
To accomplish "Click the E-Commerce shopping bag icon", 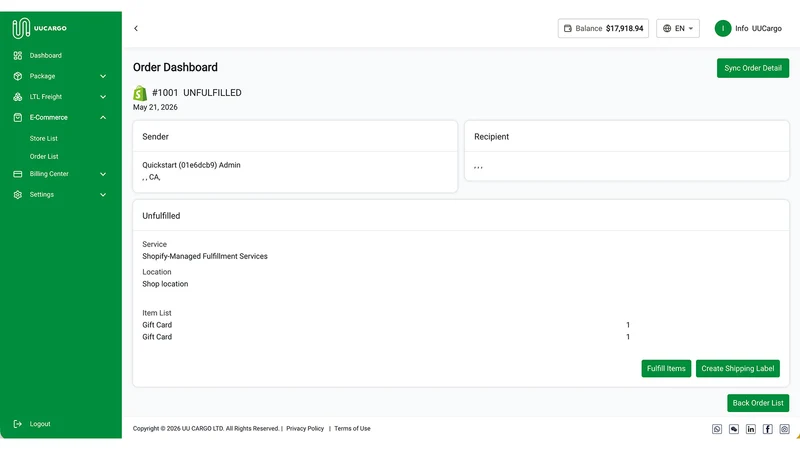I will (18, 117).
